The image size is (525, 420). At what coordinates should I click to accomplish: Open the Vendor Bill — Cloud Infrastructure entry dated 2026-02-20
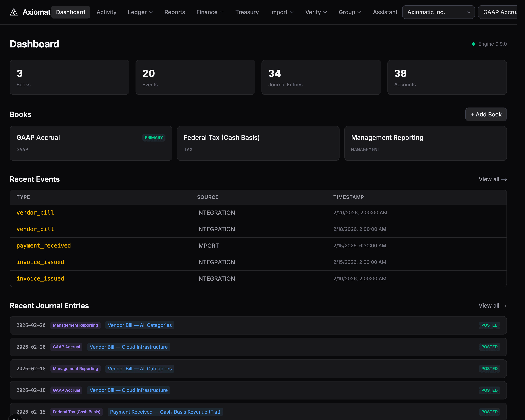[x=129, y=347]
